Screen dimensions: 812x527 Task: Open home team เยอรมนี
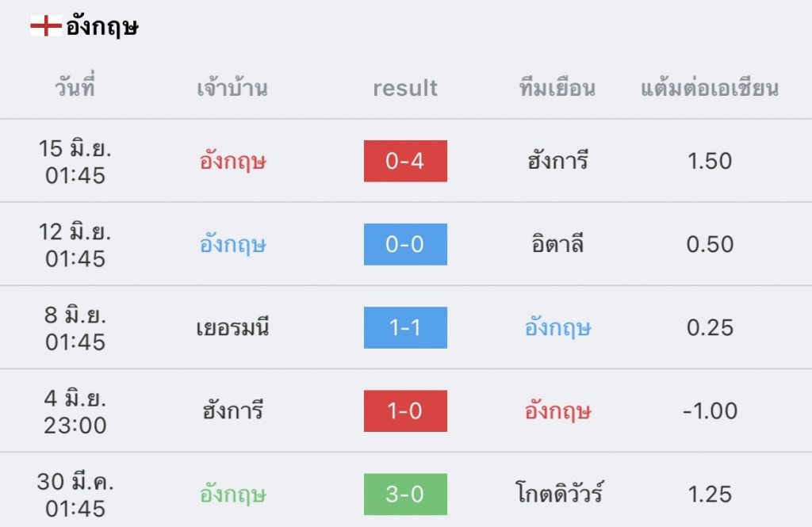click(x=232, y=328)
